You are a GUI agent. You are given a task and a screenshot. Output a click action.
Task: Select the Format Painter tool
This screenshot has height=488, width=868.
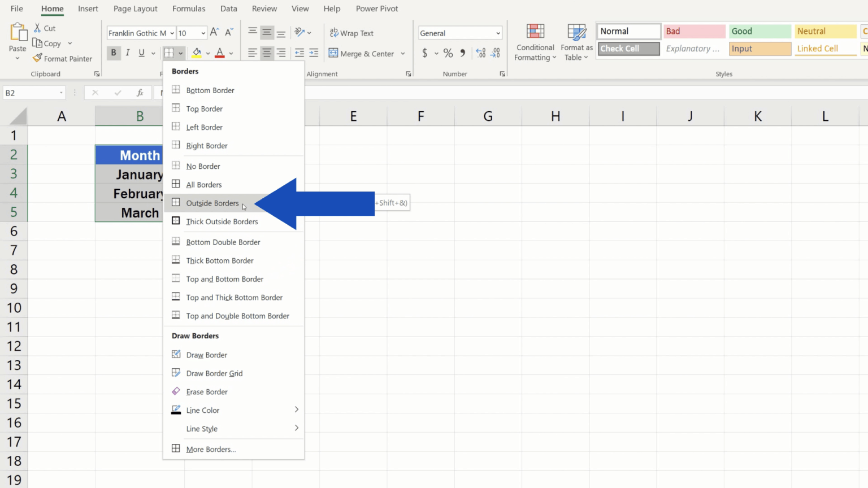pos(62,58)
